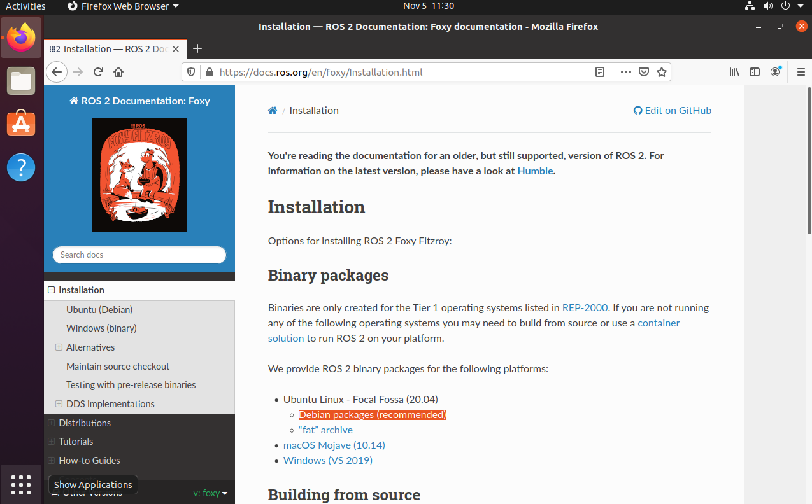Go back to the previous page
This screenshot has height=504, width=812.
tap(57, 72)
